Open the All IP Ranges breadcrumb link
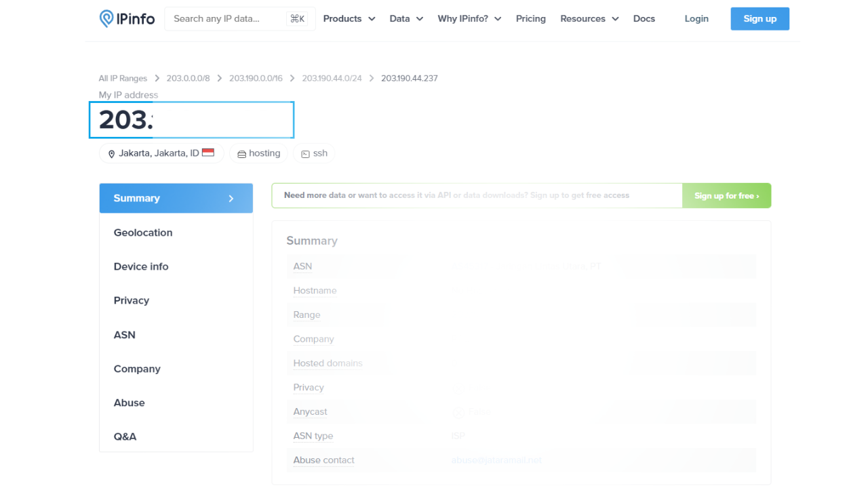 pos(123,78)
